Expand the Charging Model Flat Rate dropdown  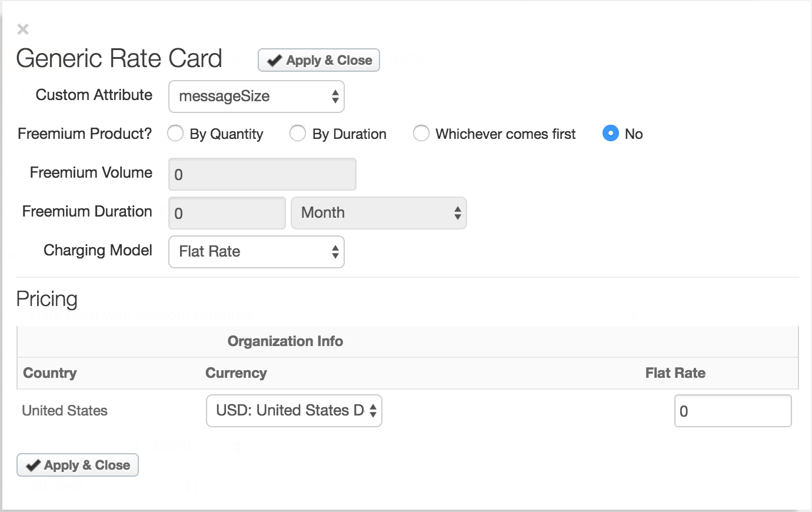pyautogui.click(x=256, y=252)
